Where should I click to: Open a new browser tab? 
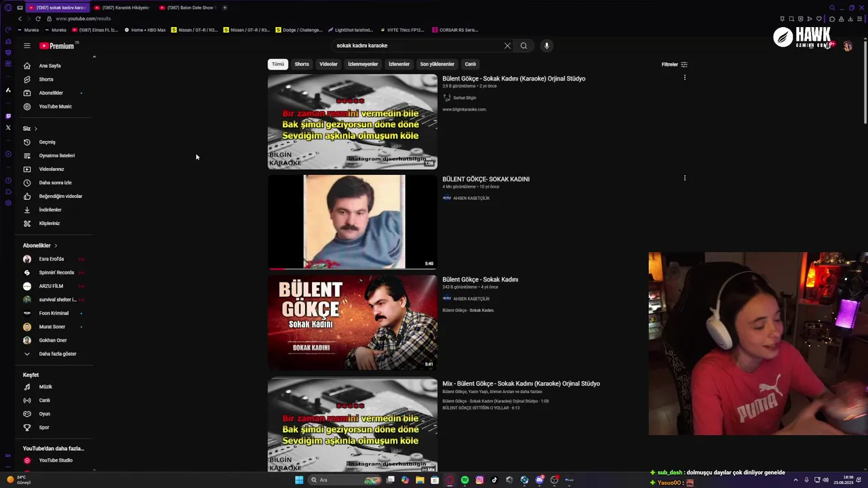point(224,7)
